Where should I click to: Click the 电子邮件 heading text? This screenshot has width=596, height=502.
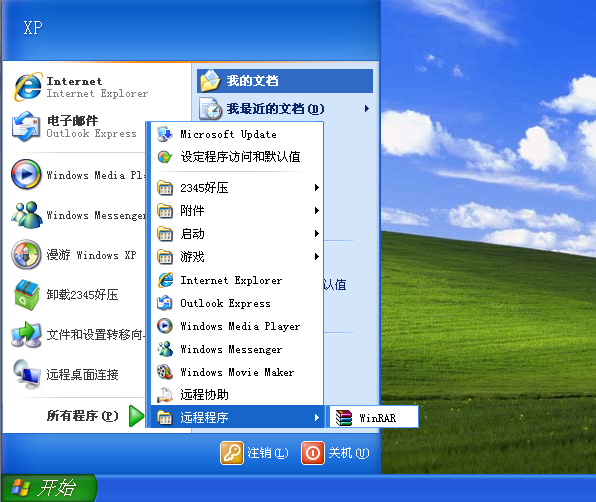pos(72,121)
